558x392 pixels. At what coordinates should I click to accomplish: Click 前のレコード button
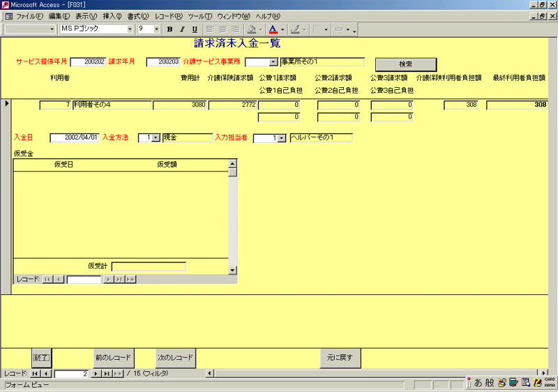(x=113, y=358)
